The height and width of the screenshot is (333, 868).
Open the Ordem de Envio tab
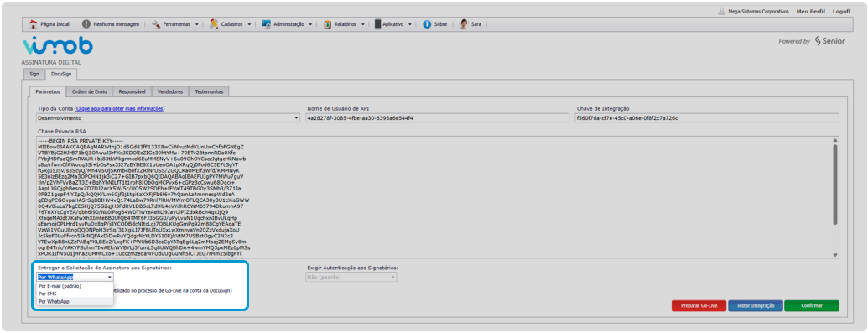[90, 91]
